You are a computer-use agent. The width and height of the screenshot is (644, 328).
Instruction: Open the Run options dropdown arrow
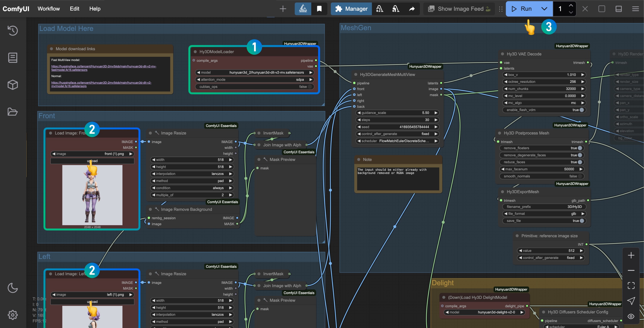pyautogui.click(x=544, y=9)
